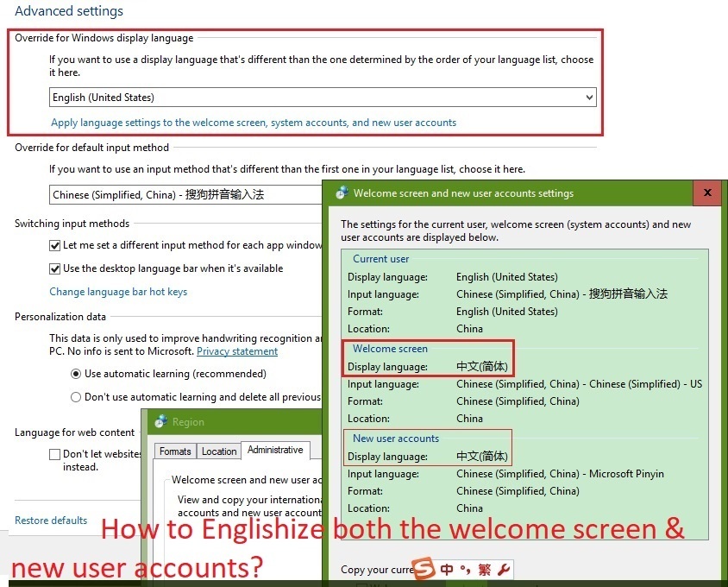The height and width of the screenshot is (587, 728).
Task: Click Restore defaults link
Action: tap(51, 520)
